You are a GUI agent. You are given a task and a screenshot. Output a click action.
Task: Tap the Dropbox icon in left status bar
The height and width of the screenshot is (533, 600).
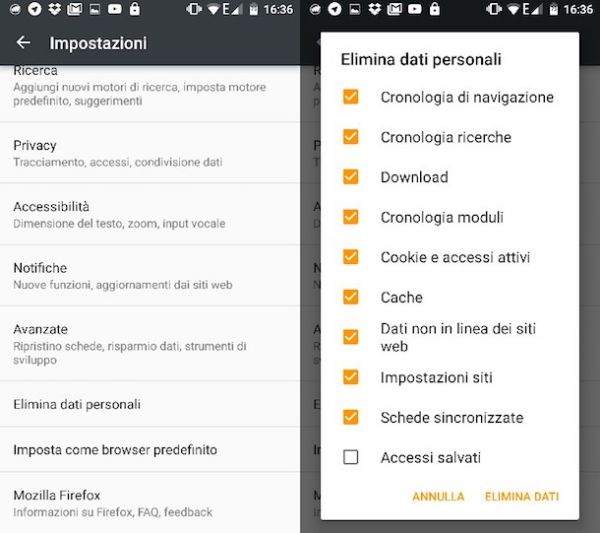click(54, 9)
